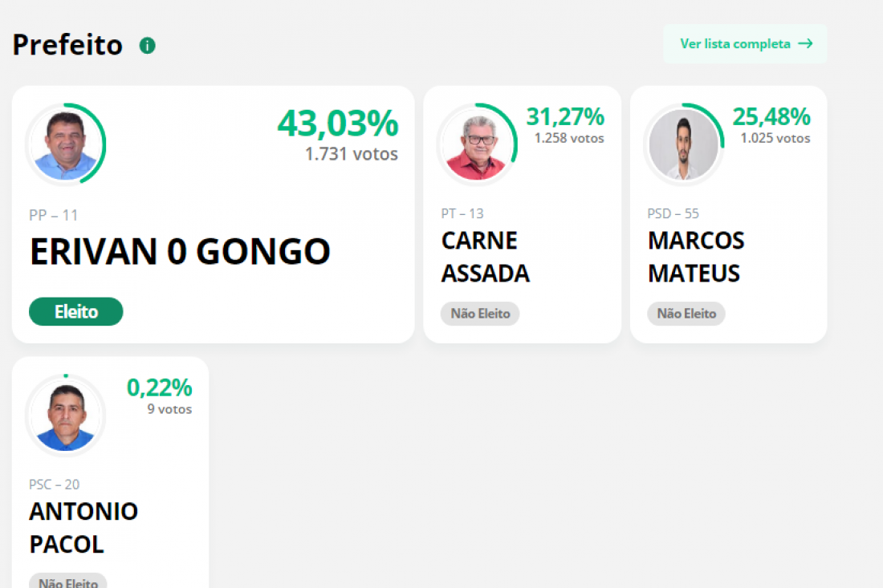Open Erivan O Gongo's candidate photo
Image resolution: width=883 pixels, height=588 pixels.
pyautogui.click(x=66, y=144)
